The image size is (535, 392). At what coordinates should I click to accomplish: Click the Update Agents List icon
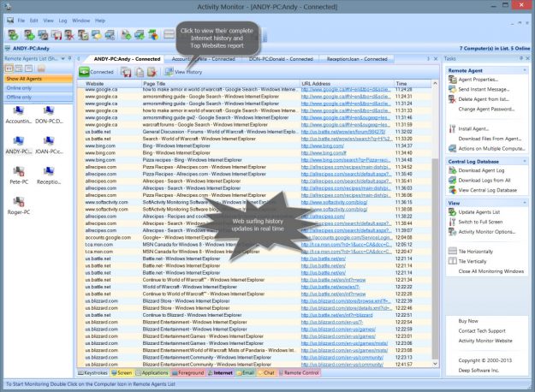pos(452,211)
